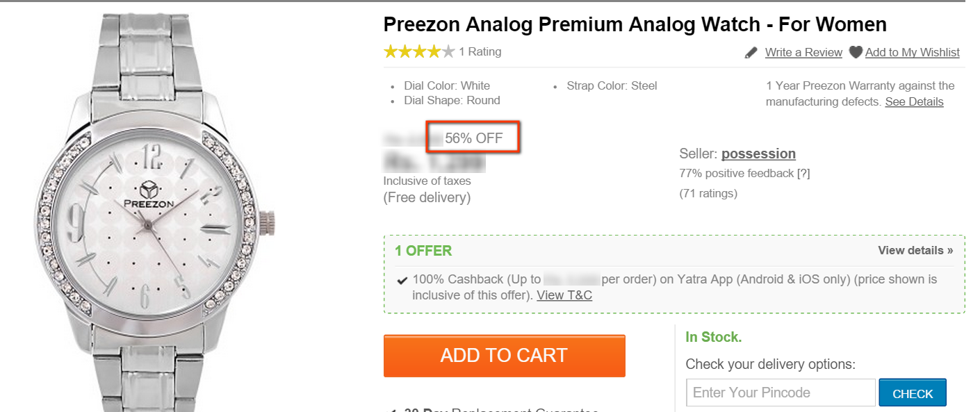Click the 1 Rating count text
Screen dimensions: 980x412
pos(480,51)
